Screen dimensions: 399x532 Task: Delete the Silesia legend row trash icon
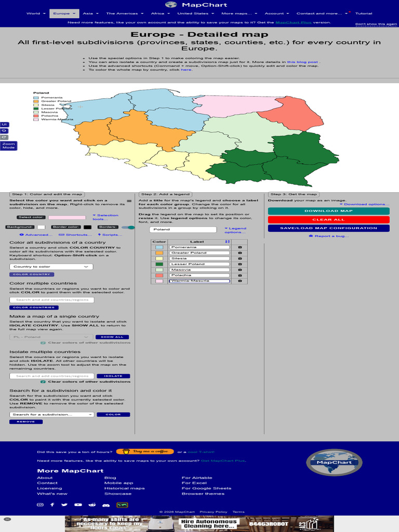(240, 259)
